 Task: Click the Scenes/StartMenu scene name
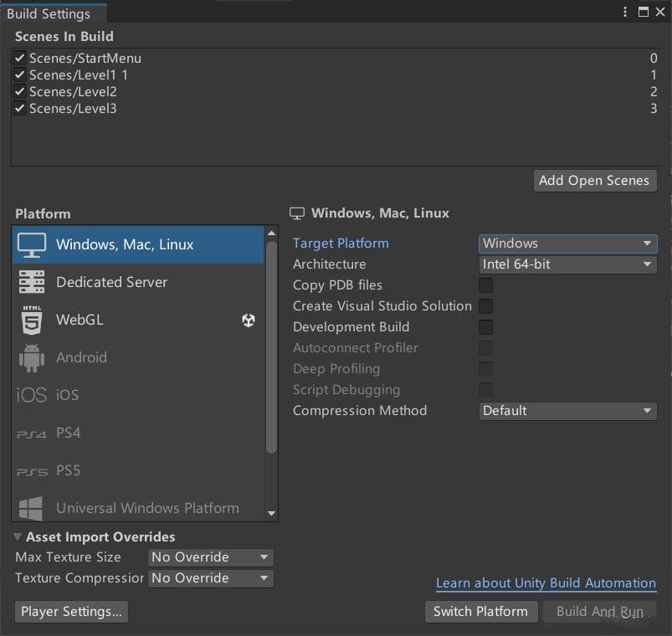(85, 58)
